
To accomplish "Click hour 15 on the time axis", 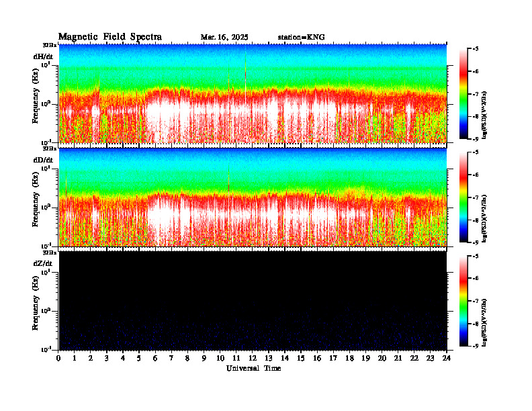I will [x=301, y=359].
